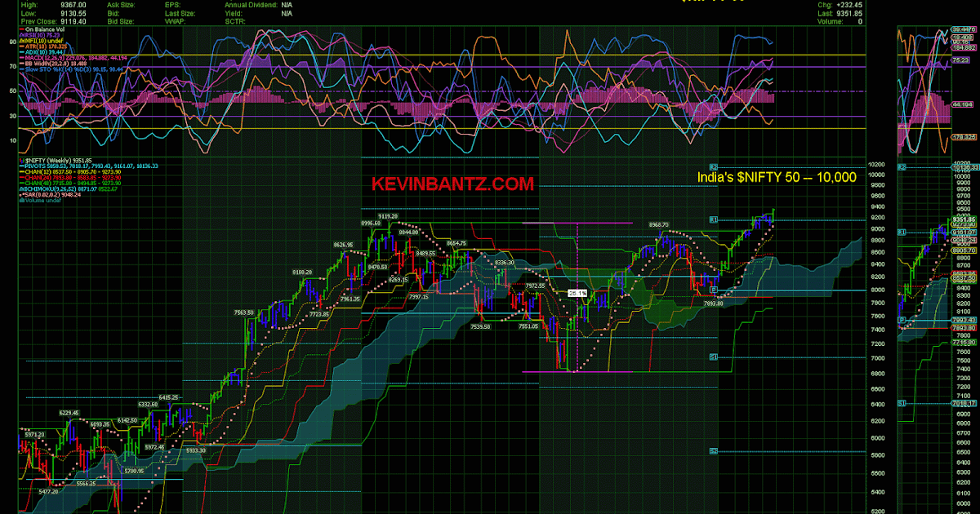Select the R2 pivot marker on main chart
The height and width of the screenshot is (514, 980).
tap(713, 166)
